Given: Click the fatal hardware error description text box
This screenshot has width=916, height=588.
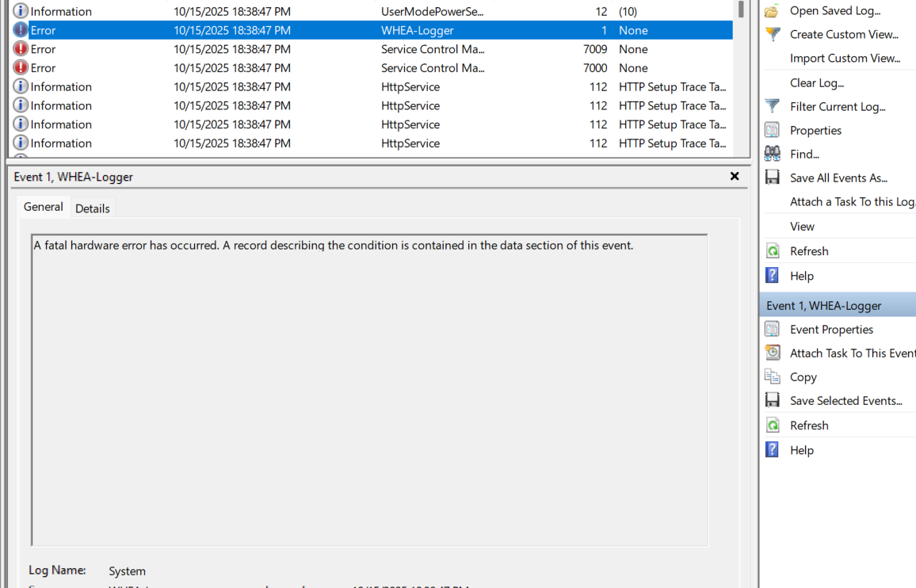Looking at the screenshot, I should tap(369, 390).
